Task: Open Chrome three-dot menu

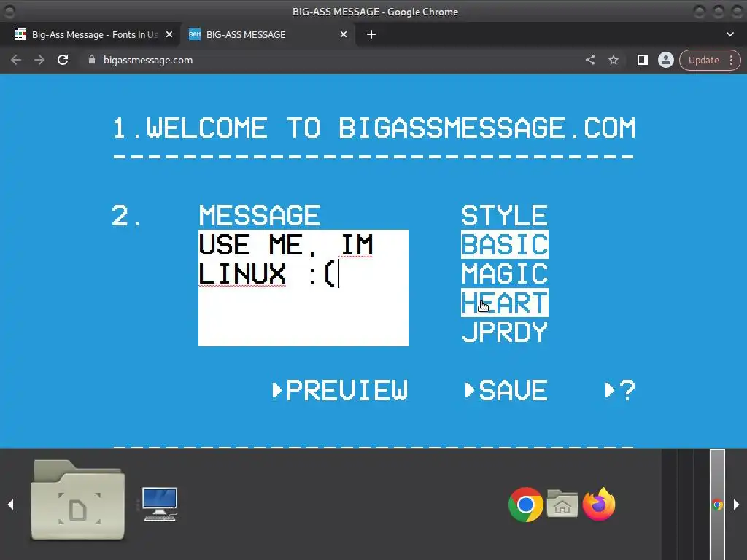Action: pos(731,60)
